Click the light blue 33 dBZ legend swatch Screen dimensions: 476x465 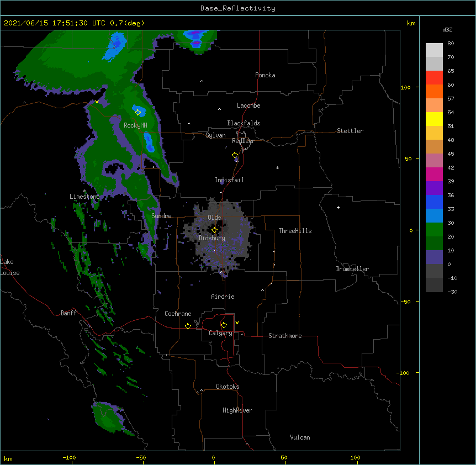pos(434,215)
